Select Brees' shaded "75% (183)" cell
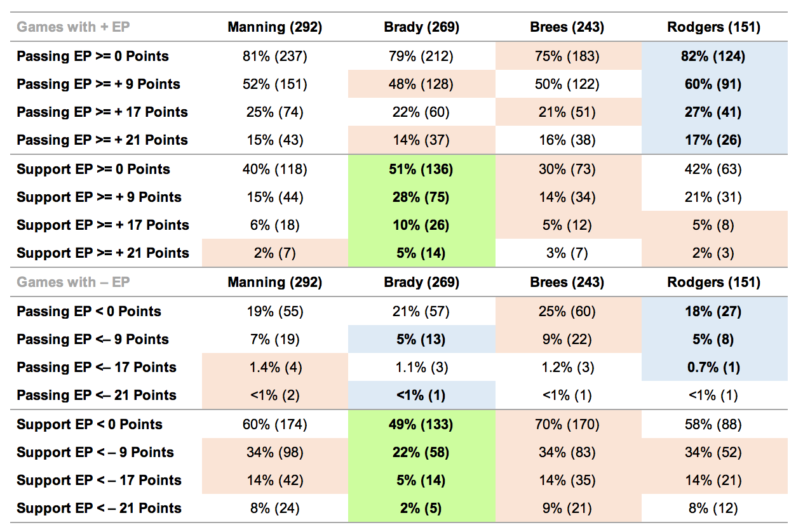This screenshot has width=803, height=532. [567, 57]
